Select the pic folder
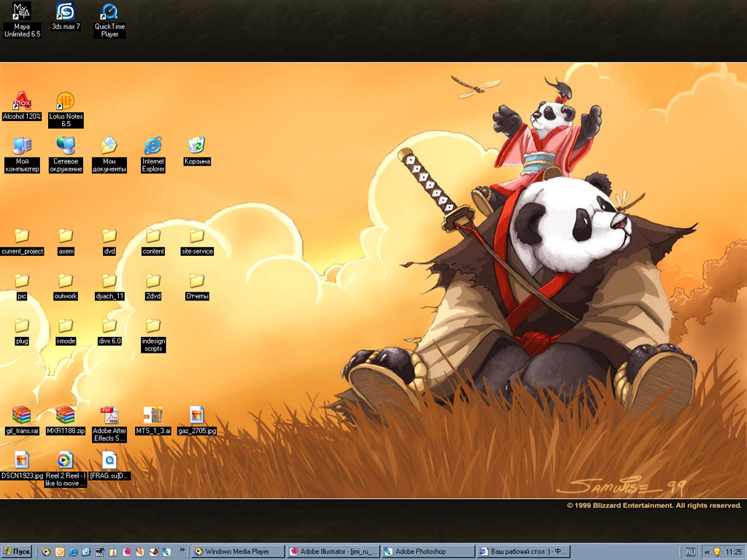Viewport: 747px width, 560px height. (22, 287)
